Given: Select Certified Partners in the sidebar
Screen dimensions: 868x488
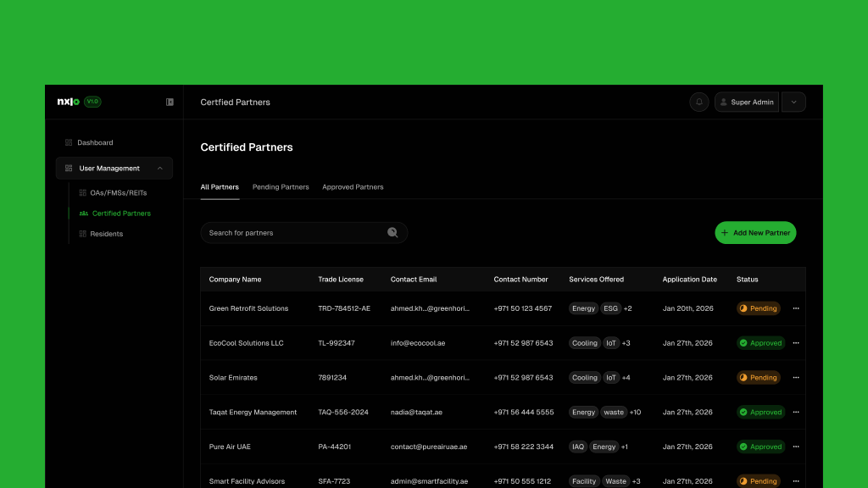Looking at the screenshot, I should (121, 213).
